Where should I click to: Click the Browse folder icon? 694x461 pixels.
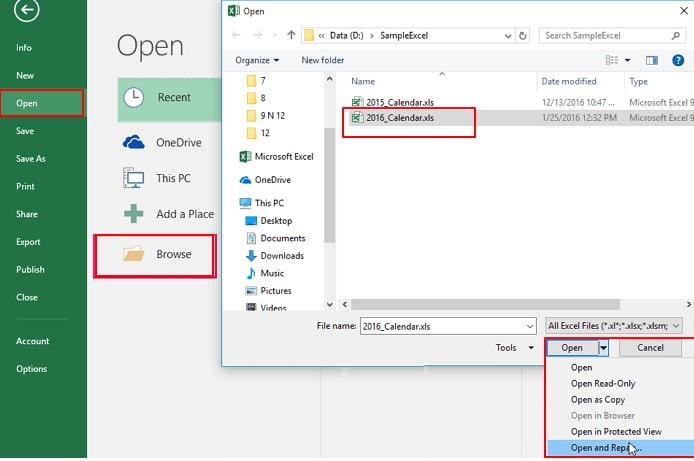[134, 254]
